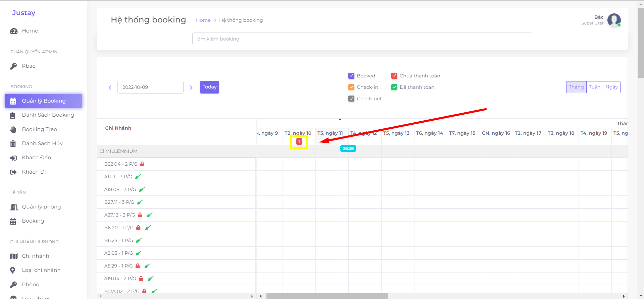The height and width of the screenshot is (299, 644).
Task: Toggle the Chưa thanh toán checkbox
Action: pyautogui.click(x=394, y=76)
